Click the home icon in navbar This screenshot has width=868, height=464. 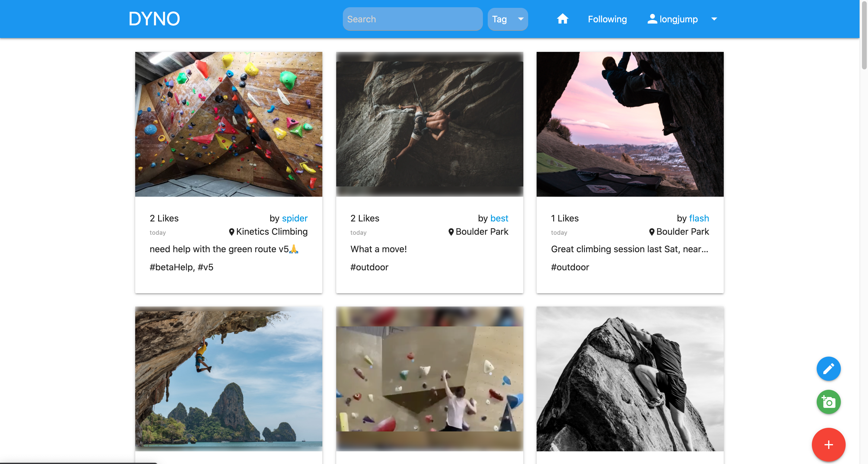point(562,19)
